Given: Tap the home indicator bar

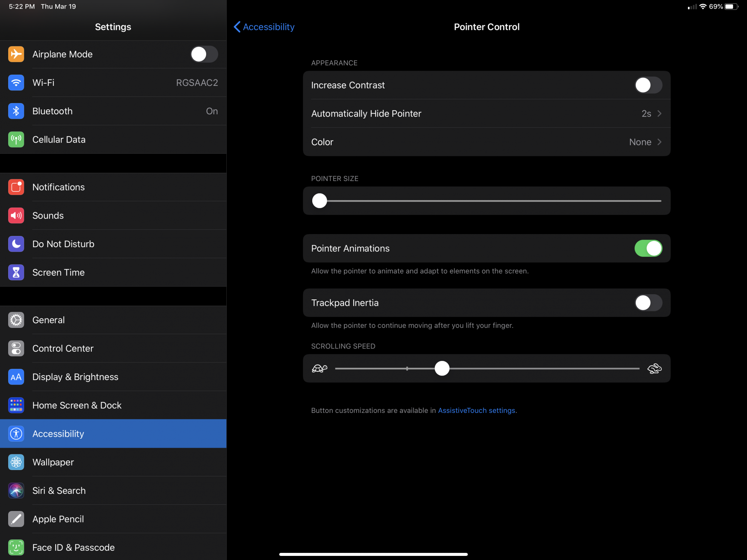Looking at the screenshot, I should click(373, 554).
